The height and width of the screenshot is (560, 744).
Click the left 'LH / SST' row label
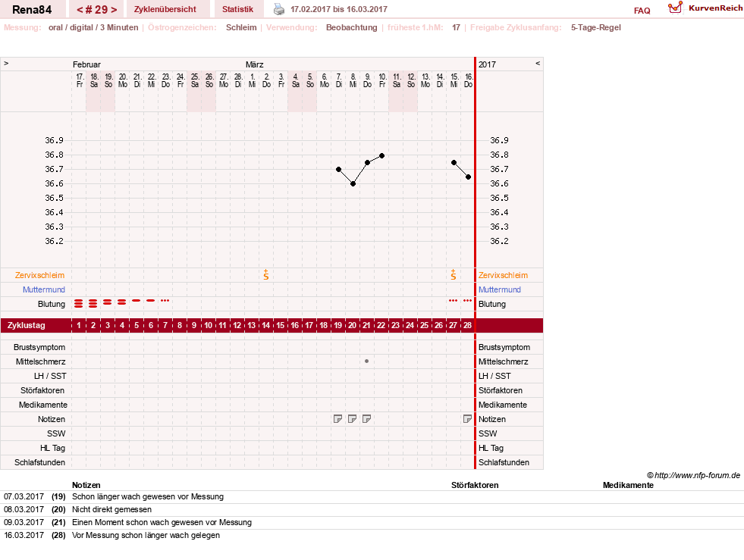click(x=50, y=376)
